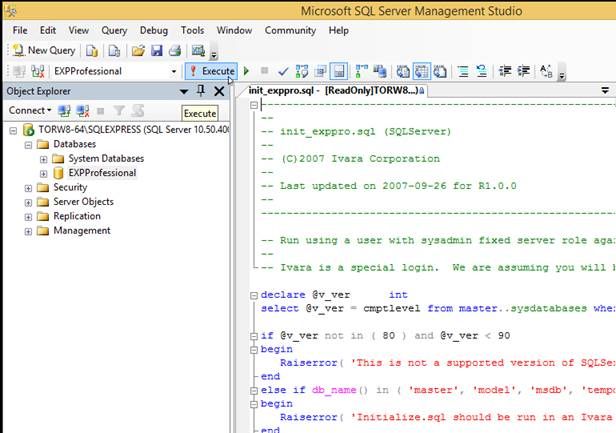Image resolution: width=616 pixels, height=433 pixels.
Task: Click Connect Object Explorer icon
Action: tap(64, 111)
